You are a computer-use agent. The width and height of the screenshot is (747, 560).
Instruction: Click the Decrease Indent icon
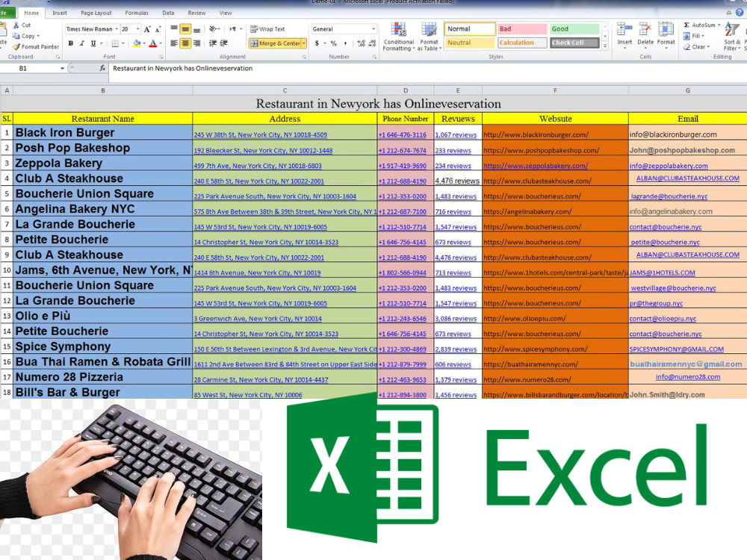click(212, 43)
